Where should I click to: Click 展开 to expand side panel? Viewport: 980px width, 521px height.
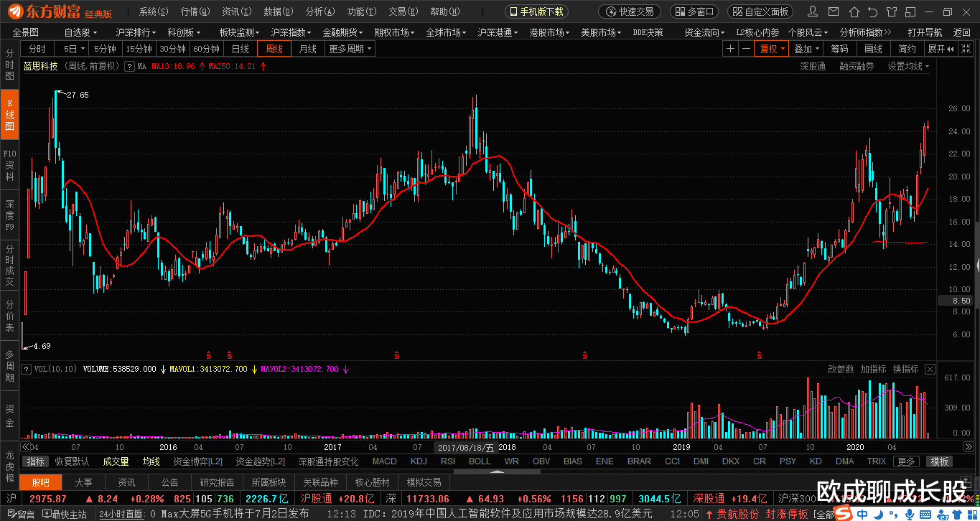coord(941,49)
